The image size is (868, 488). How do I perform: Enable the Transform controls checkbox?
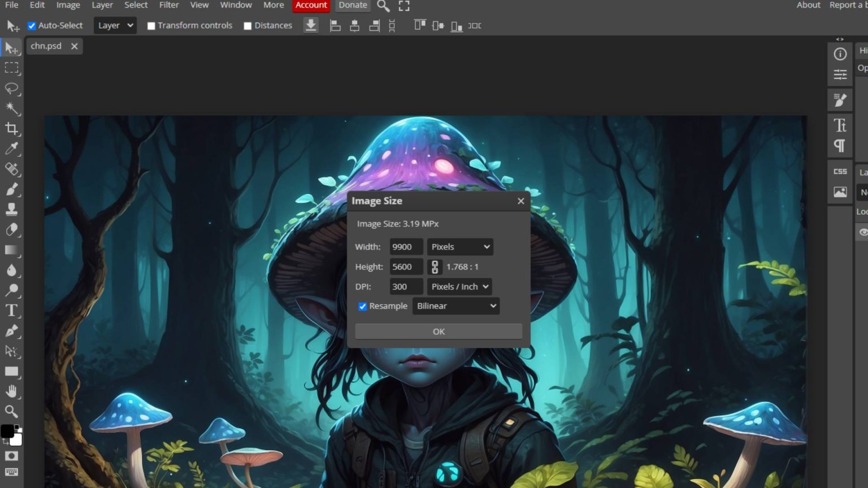point(151,26)
